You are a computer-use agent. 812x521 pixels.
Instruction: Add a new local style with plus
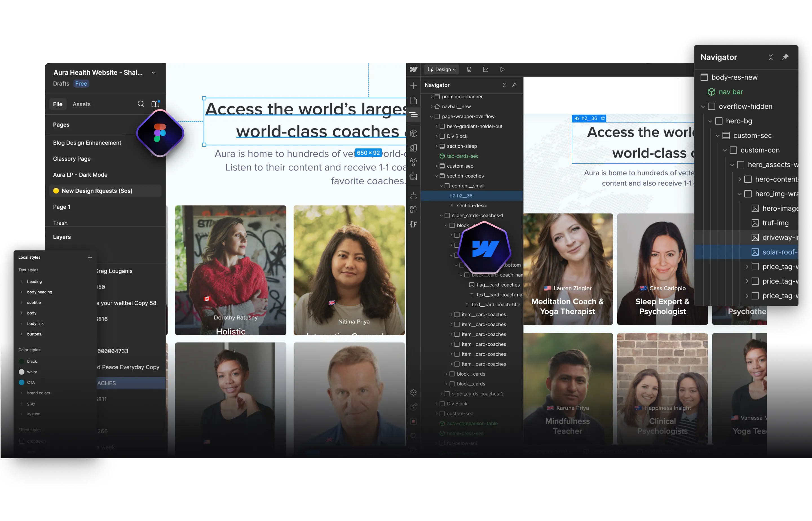(90, 258)
